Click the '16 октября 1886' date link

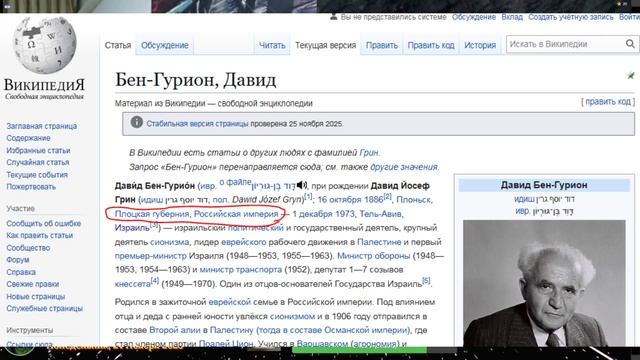[x=350, y=200]
